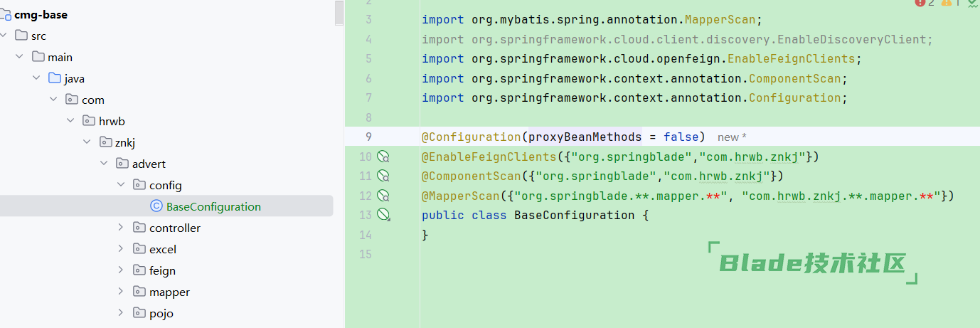Collapse the com package
Screen dimensions: 980x328
pyautogui.click(x=53, y=100)
